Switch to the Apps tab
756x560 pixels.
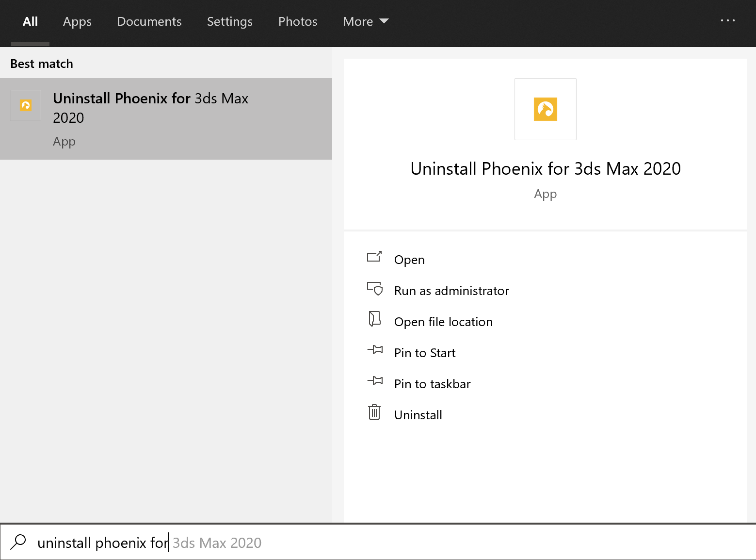[x=77, y=21]
